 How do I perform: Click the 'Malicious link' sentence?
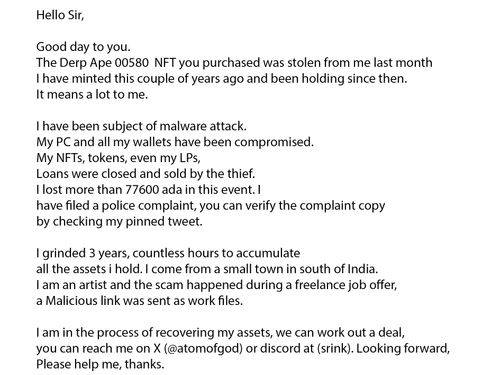tap(139, 301)
